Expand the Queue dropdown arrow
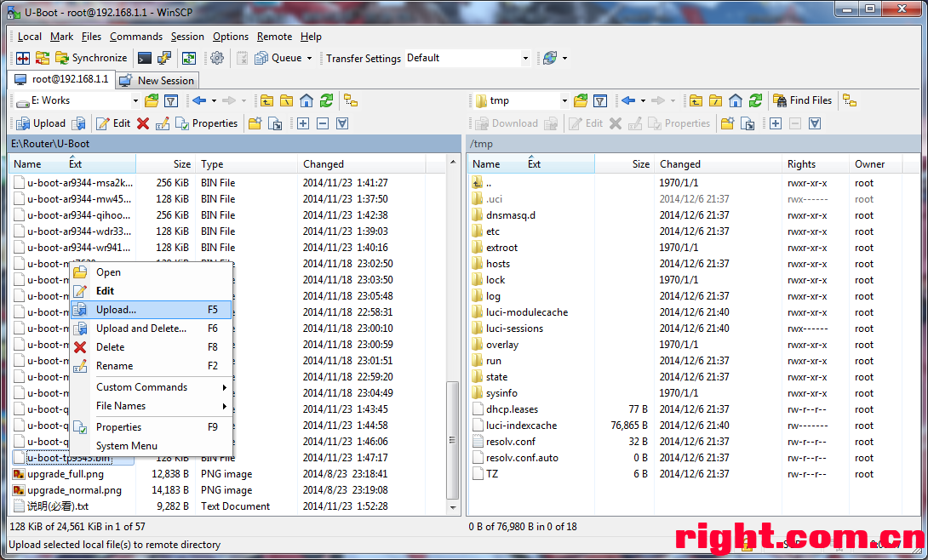 point(309,58)
